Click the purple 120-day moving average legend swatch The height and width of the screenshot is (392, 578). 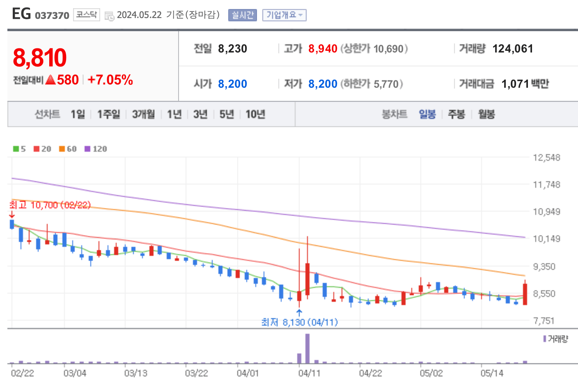(87, 149)
